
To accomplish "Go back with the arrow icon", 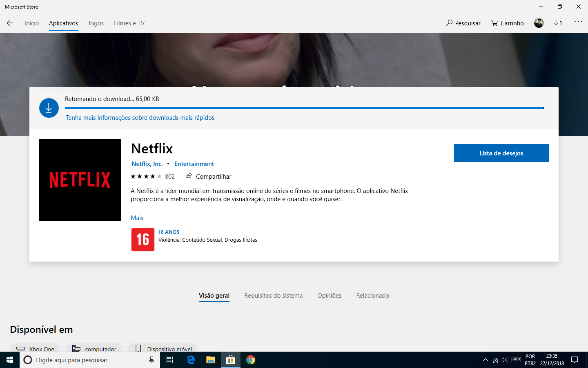I will 10,23.
